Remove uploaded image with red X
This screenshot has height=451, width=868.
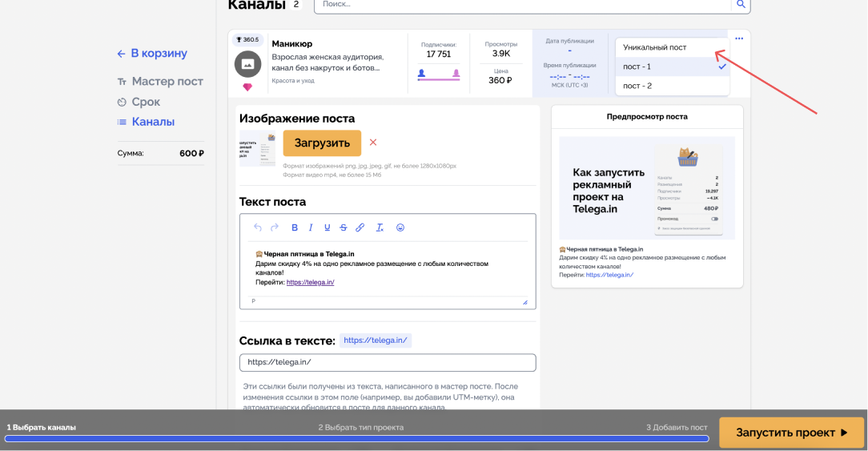(x=373, y=143)
